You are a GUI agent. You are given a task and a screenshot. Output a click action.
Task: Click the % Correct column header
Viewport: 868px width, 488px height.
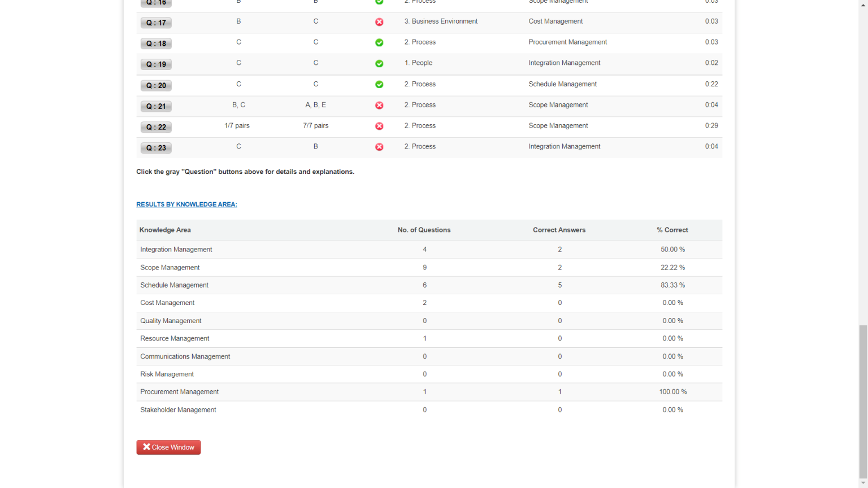(672, 230)
